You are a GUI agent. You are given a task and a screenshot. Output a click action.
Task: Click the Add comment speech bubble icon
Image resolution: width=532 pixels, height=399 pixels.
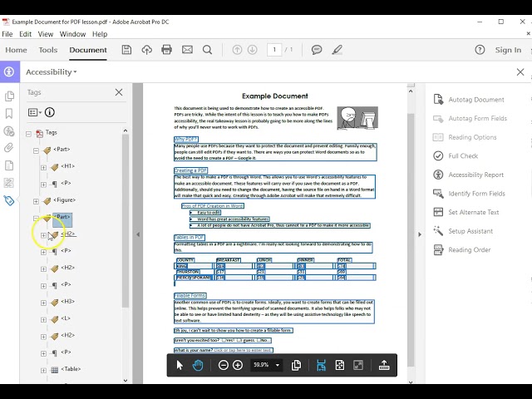tap(317, 50)
